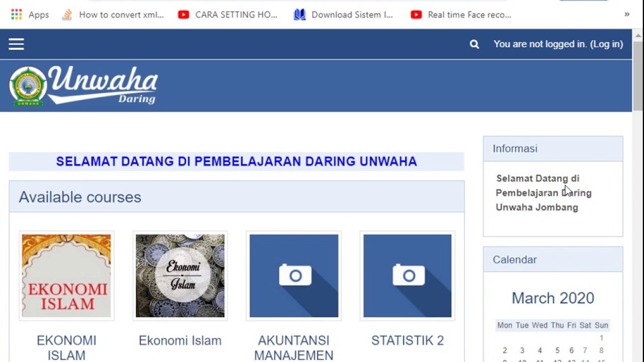Select day 1 in the calendar

point(601,338)
